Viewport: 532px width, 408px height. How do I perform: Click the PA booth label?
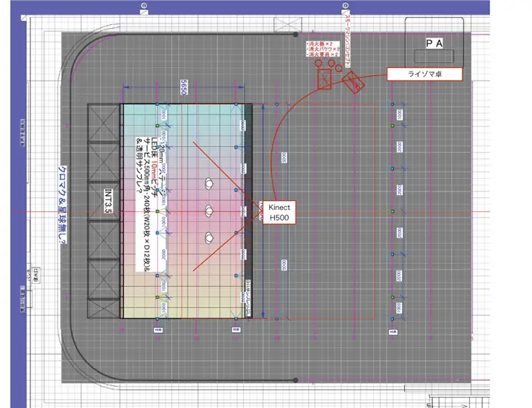click(434, 44)
